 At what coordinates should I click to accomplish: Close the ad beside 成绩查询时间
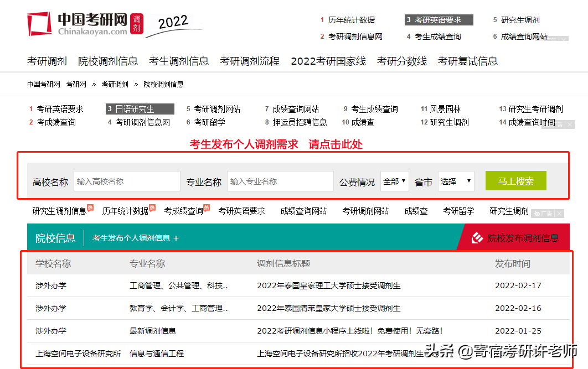tap(570, 124)
